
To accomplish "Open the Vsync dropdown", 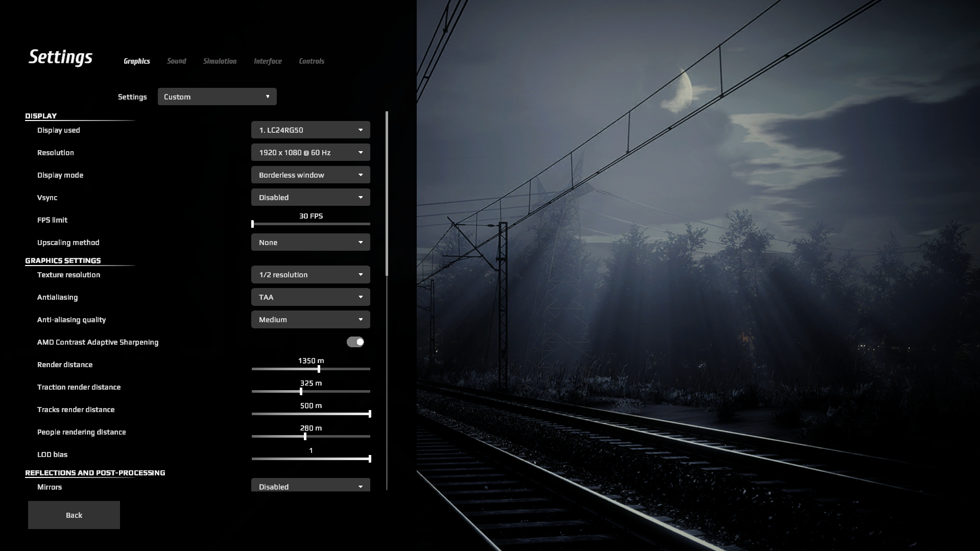I will (x=310, y=198).
